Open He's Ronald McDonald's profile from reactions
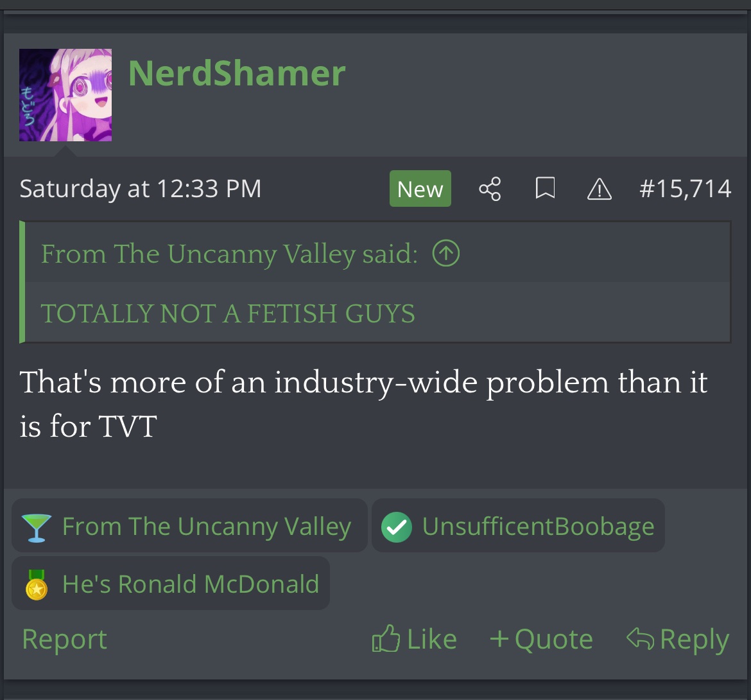The height and width of the screenshot is (700, 751). (190, 584)
